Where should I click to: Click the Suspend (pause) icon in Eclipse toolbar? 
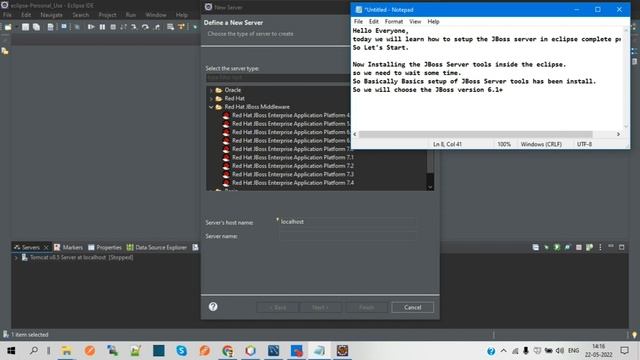tap(102, 27)
